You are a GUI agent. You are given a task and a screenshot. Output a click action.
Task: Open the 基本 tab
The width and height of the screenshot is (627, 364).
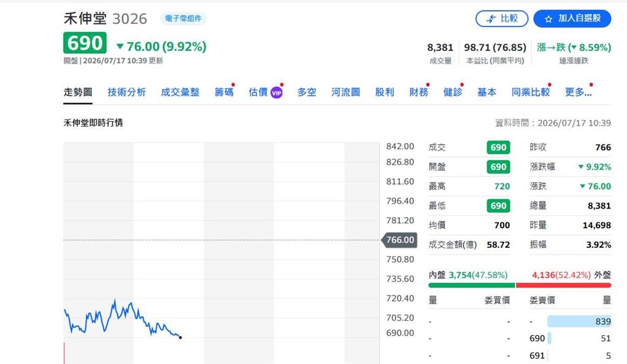pyautogui.click(x=487, y=92)
